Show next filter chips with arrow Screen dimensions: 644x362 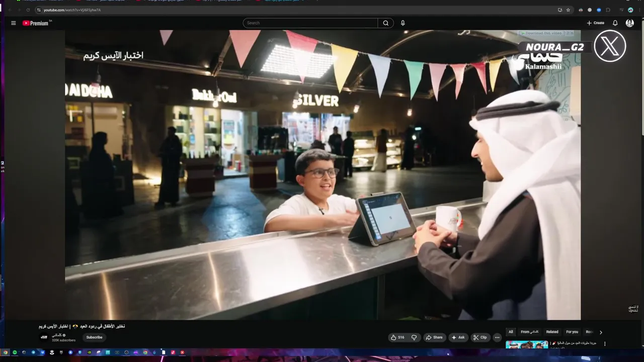coord(600,332)
